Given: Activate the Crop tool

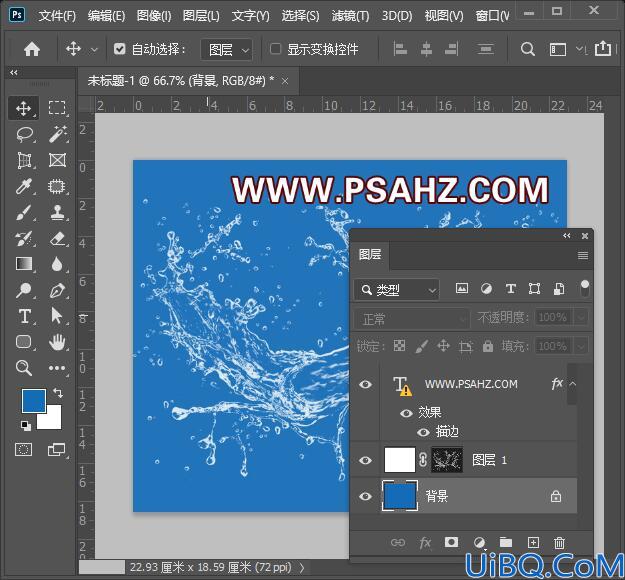Looking at the screenshot, I should tap(24, 160).
